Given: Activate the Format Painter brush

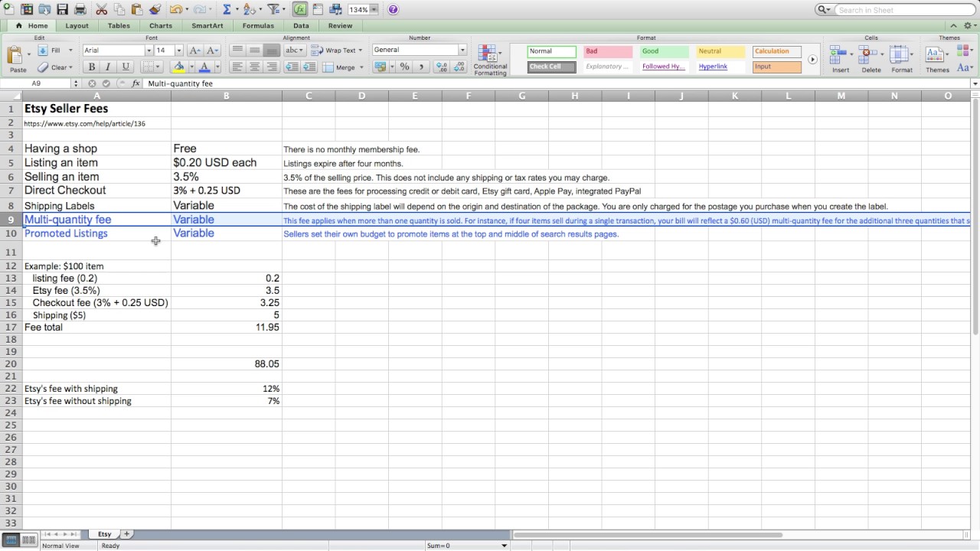Looking at the screenshot, I should point(154,10).
